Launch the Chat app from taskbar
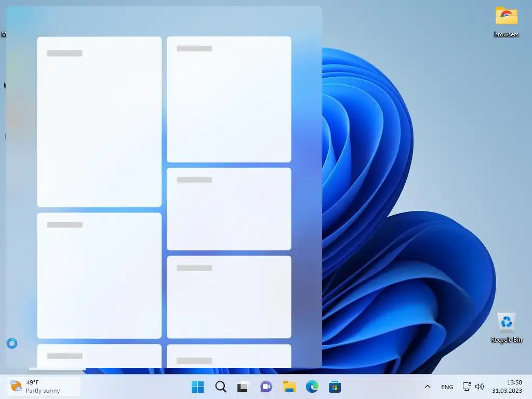 tap(266, 387)
